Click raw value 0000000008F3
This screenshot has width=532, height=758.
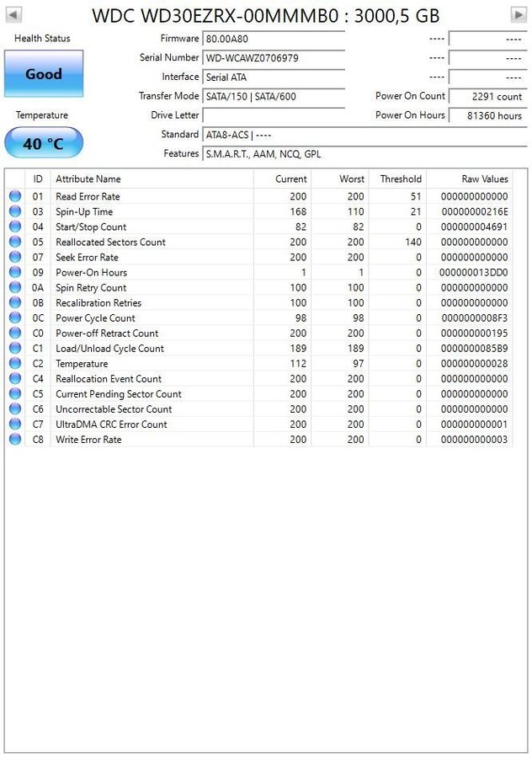[475, 318]
